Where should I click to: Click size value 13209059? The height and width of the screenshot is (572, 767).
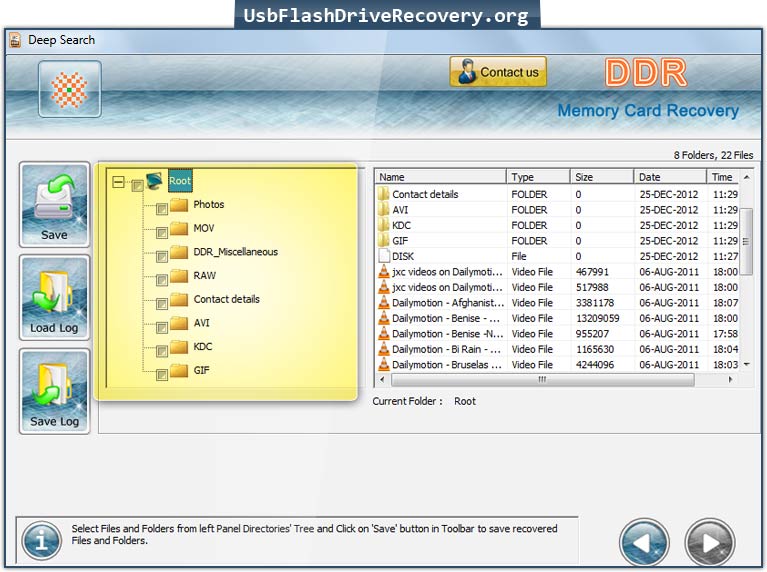pos(597,319)
